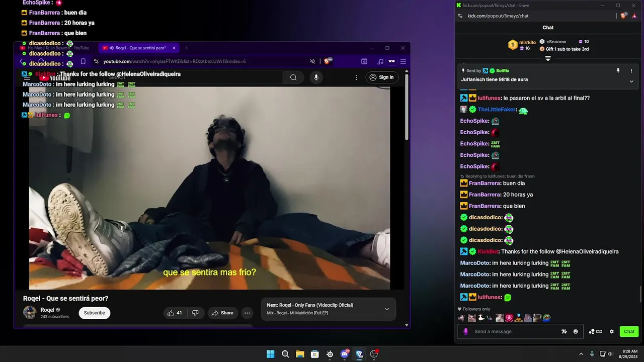Click the YouTube page vertical scrollbar
The width and height of the screenshot is (644, 362).
pos(407,108)
